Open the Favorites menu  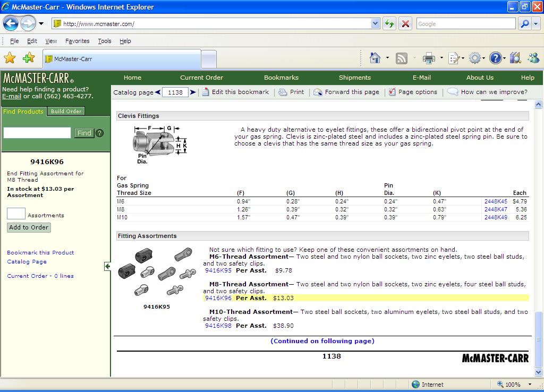point(77,41)
